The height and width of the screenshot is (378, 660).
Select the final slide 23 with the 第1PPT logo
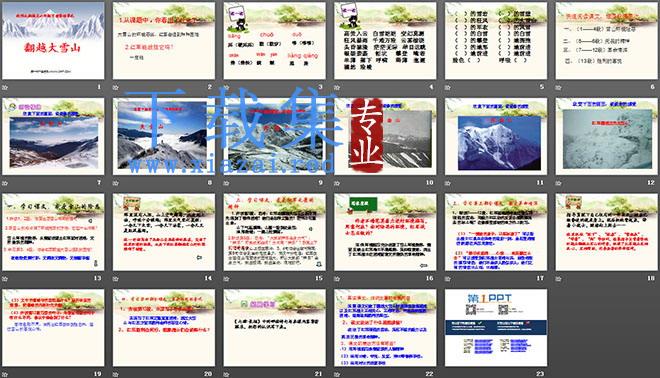pos(496,327)
